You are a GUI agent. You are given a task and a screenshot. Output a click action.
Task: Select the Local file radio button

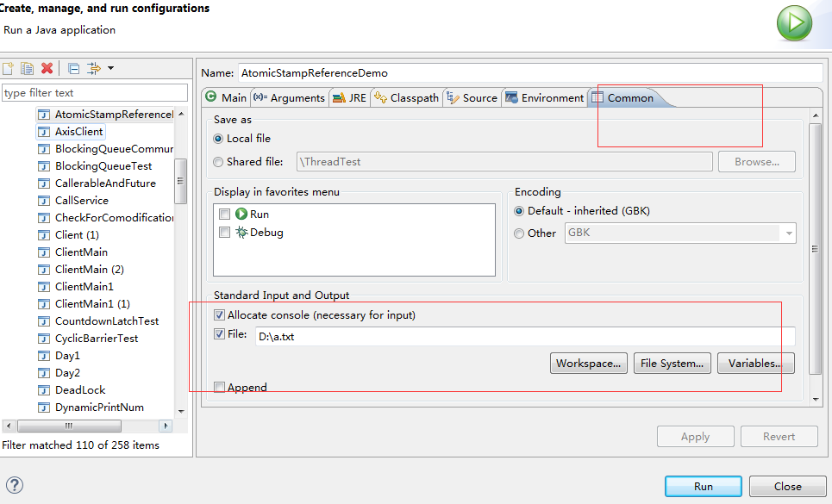click(x=218, y=139)
